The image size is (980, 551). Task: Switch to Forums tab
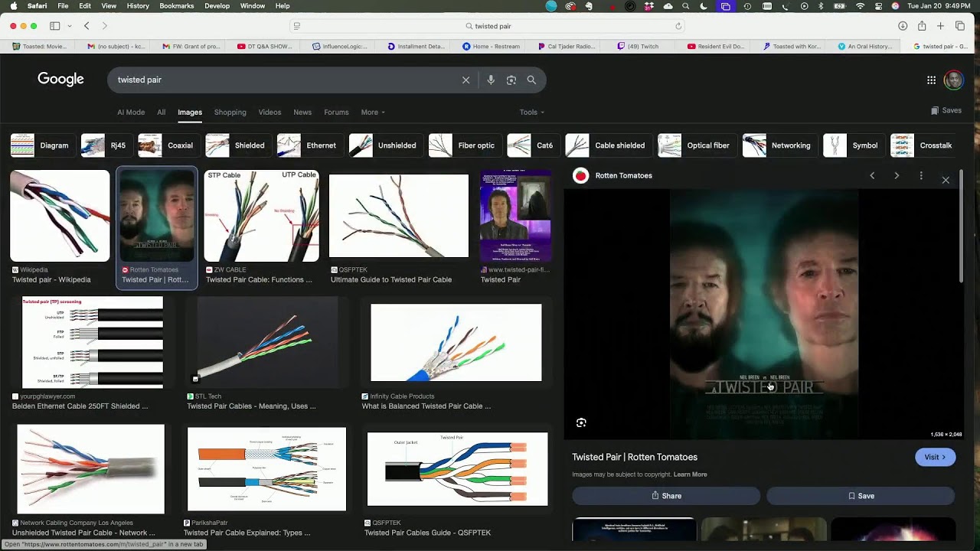tap(336, 112)
